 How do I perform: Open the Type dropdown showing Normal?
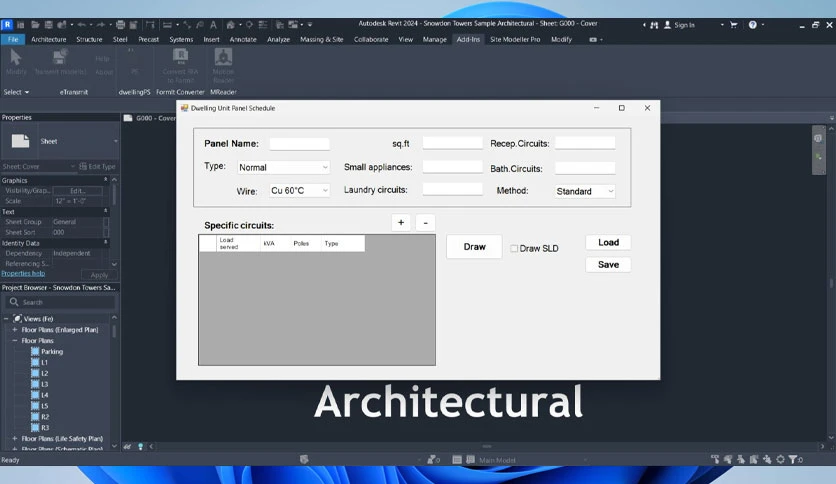tap(284, 167)
